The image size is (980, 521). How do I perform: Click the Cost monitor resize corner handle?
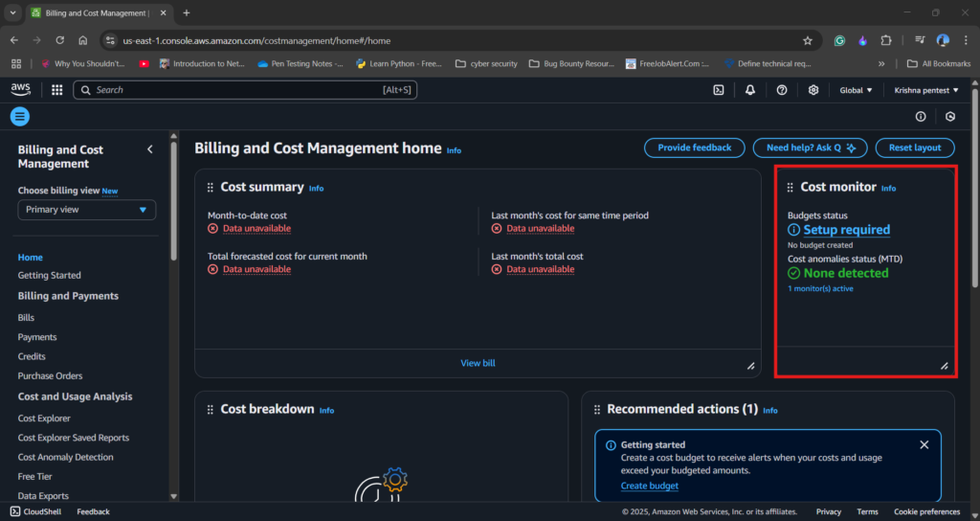pos(945,366)
